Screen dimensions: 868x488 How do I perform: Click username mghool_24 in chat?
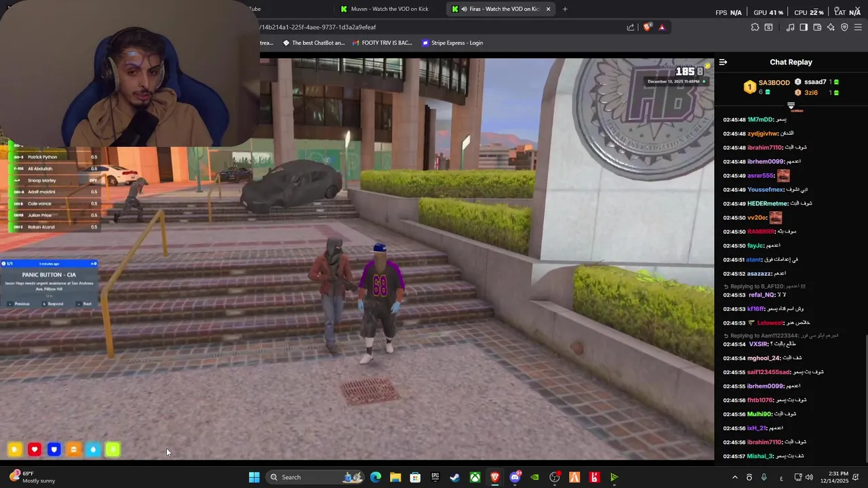pos(764,358)
